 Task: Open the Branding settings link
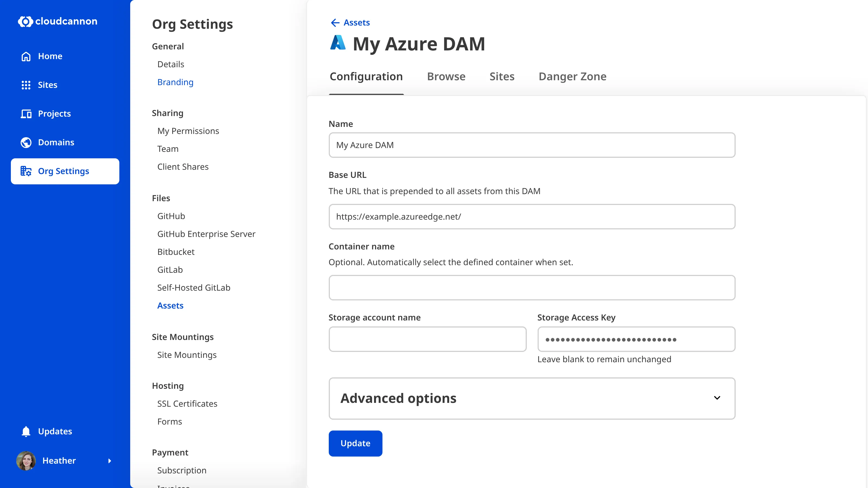175,82
